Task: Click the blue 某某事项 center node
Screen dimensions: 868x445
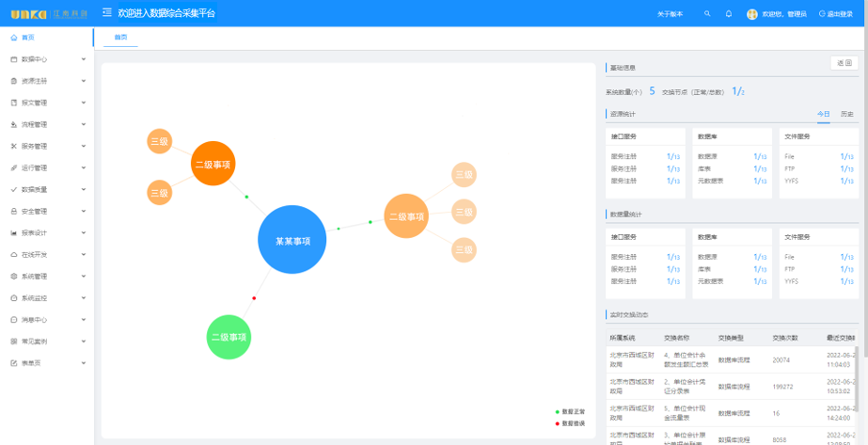Action: tap(292, 240)
